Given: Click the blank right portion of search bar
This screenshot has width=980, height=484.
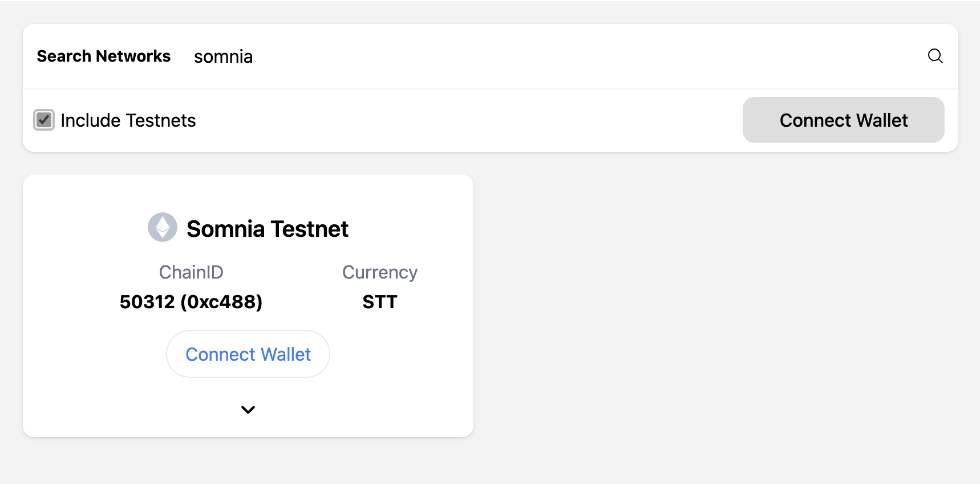Looking at the screenshot, I should point(627,56).
